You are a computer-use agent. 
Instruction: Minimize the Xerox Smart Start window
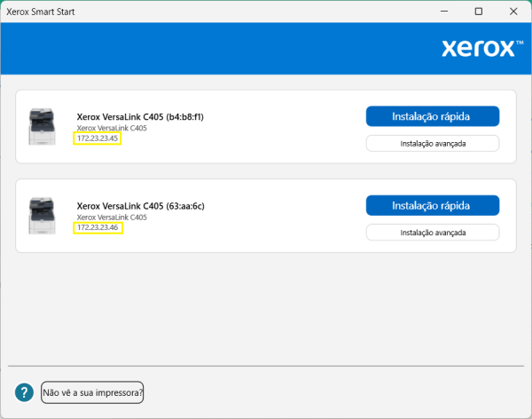pyautogui.click(x=444, y=12)
